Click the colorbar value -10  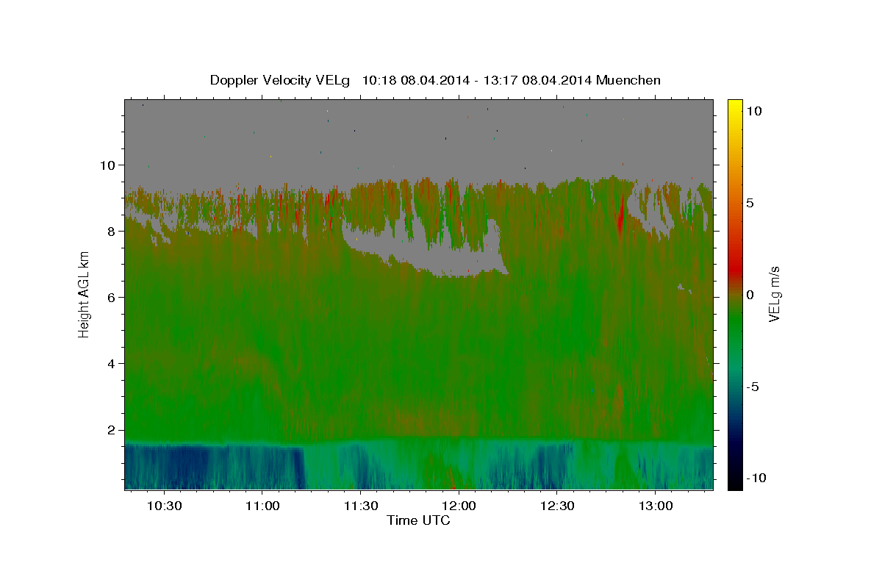tap(756, 478)
